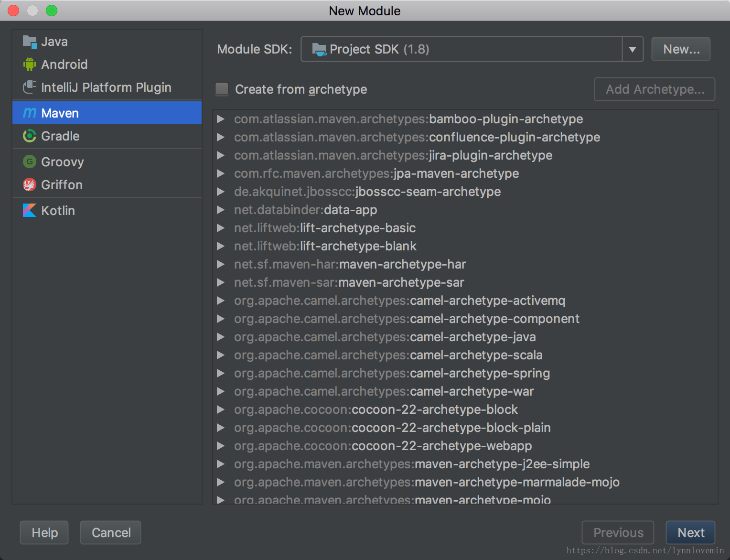Cancel the New Module dialog
This screenshot has height=560, width=730.
tap(111, 532)
